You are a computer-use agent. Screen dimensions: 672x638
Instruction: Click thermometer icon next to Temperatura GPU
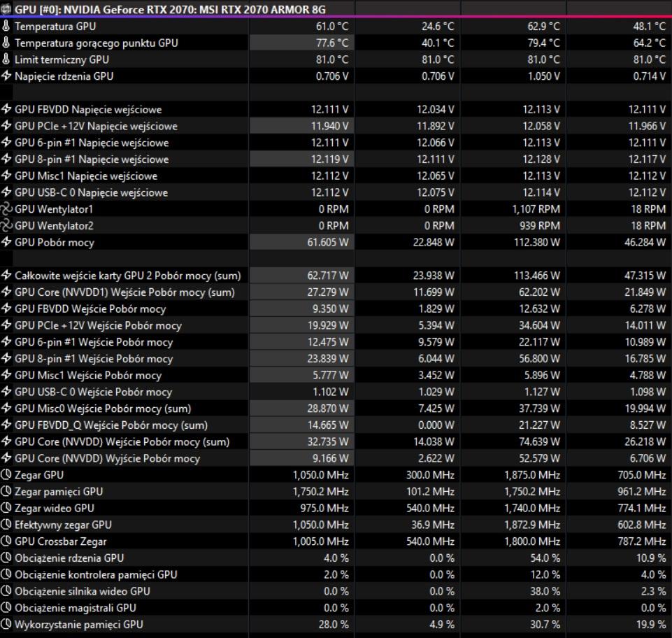[6, 26]
